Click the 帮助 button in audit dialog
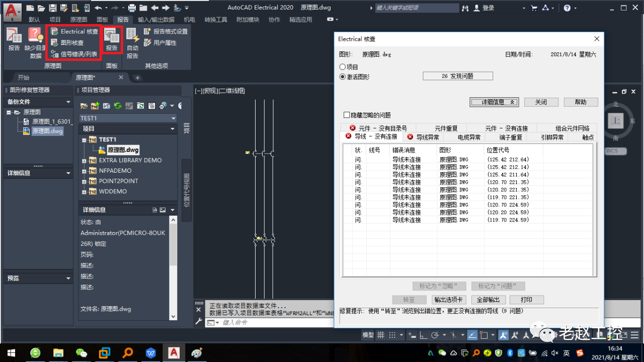This screenshot has width=644, height=362. click(581, 102)
